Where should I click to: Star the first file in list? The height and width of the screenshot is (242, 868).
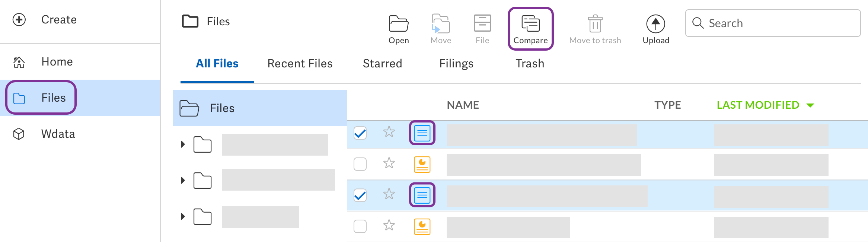[389, 132]
